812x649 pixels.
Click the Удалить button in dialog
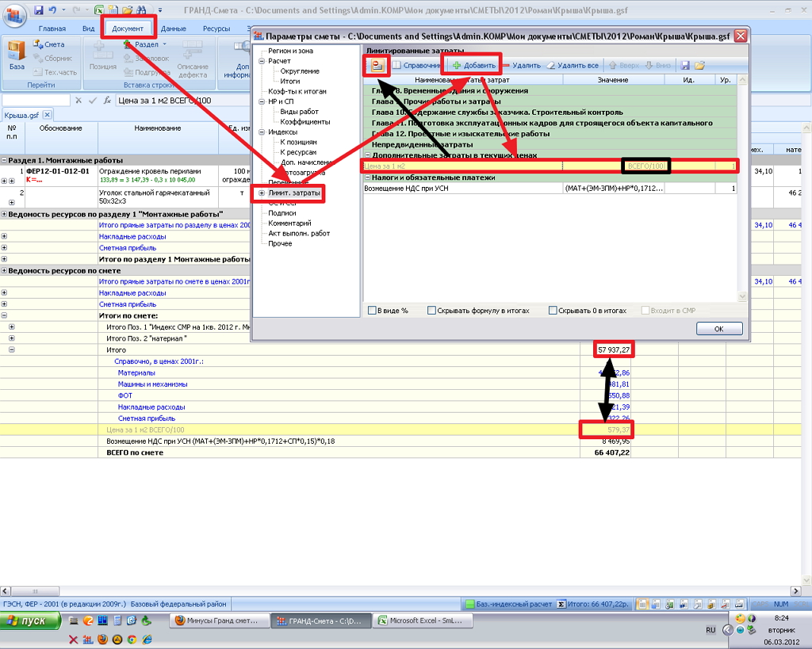521,65
